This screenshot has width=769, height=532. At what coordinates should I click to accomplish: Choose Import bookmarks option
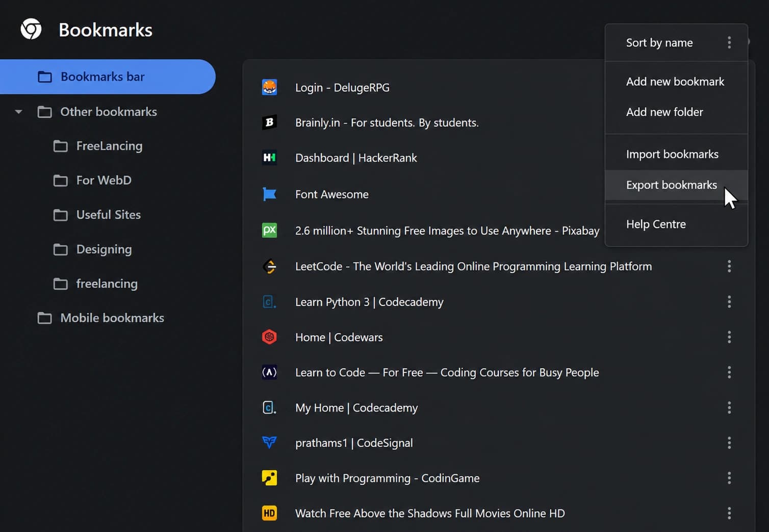point(676,154)
